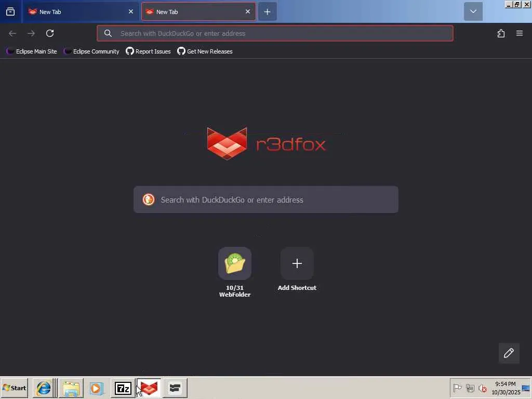This screenshot has width=532, height=399.
Task: Click the Show desktop icon in the tray
Action: pos(527,388)
